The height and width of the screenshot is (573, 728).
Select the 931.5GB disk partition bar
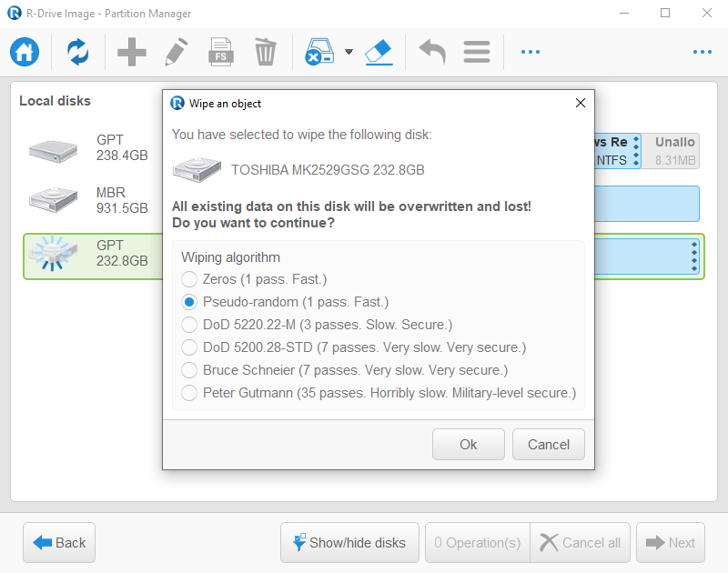click(647, 204)
